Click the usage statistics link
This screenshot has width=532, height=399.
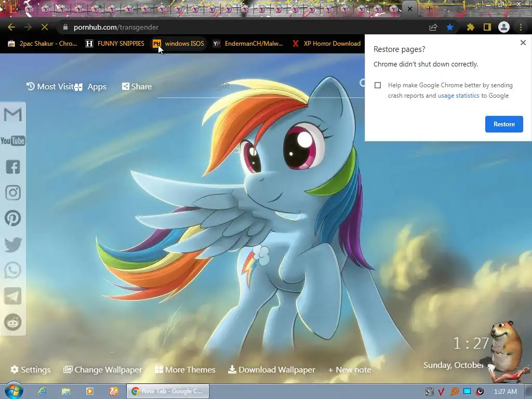click(458, 96)
